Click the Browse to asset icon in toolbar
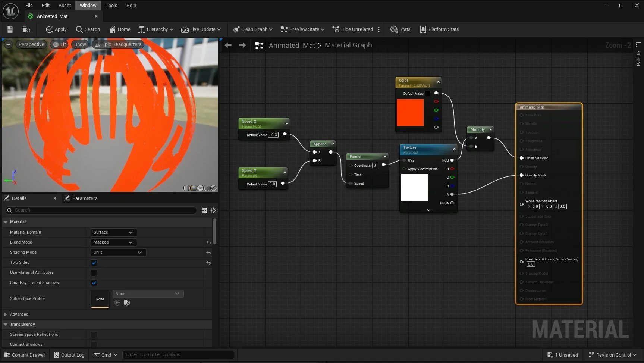 pos(26,29)
